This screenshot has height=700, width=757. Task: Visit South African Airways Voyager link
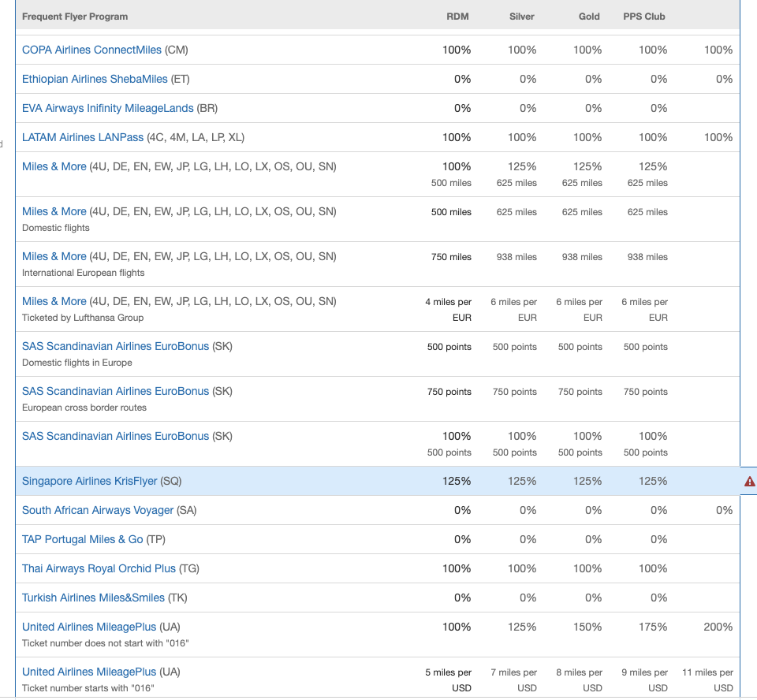point(98,510)
